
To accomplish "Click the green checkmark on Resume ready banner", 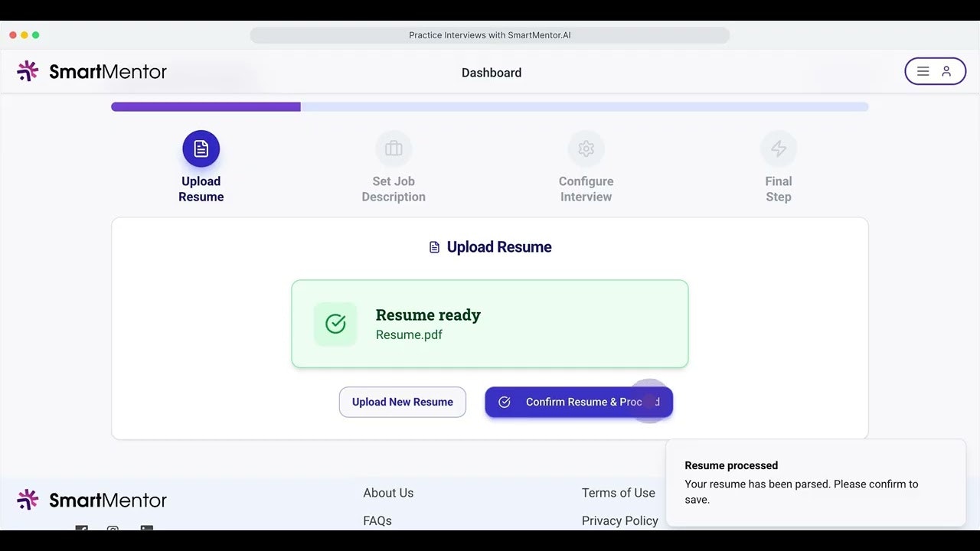I will (335, 324).
